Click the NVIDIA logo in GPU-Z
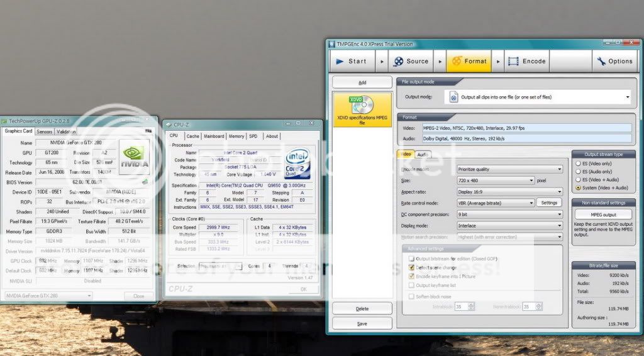The height and width of the screenshot is (356, 644). 134,157
